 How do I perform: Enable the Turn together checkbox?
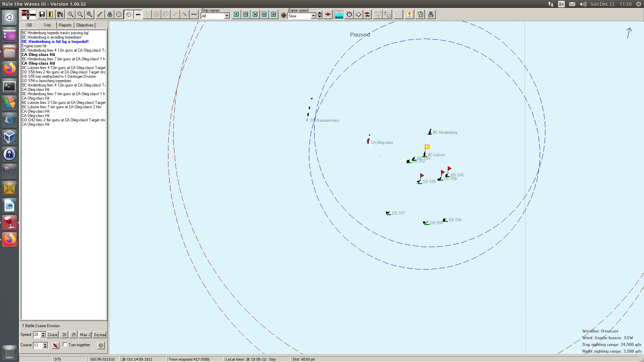[65, 345]
